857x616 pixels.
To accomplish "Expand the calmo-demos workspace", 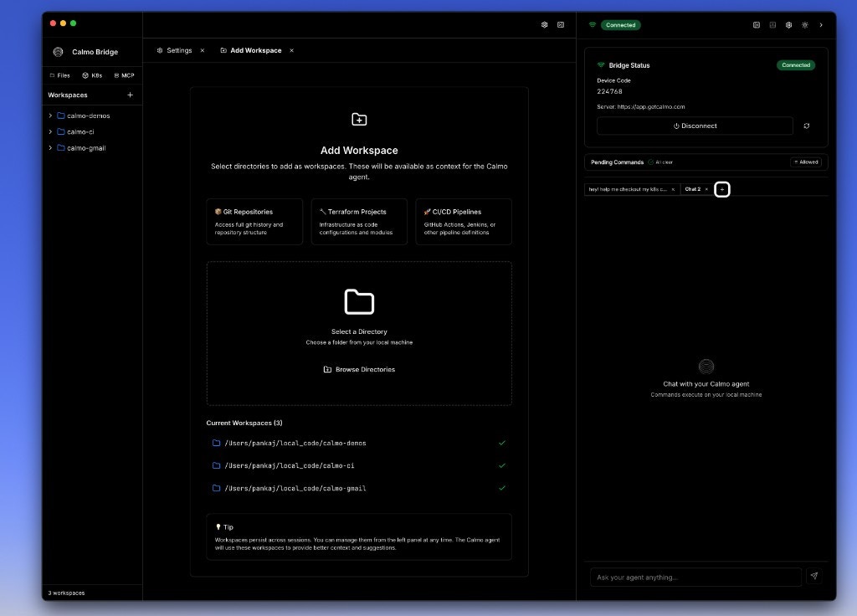I will pos(50,116).
